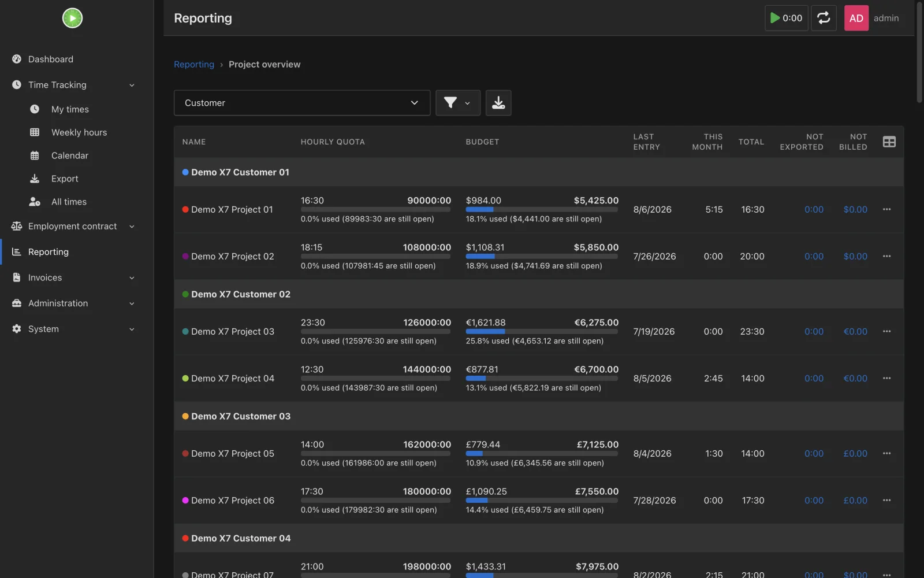Collapse the Time Tracking menu chevron
This screenshot has width=924, height=578.
coord(132,85)
